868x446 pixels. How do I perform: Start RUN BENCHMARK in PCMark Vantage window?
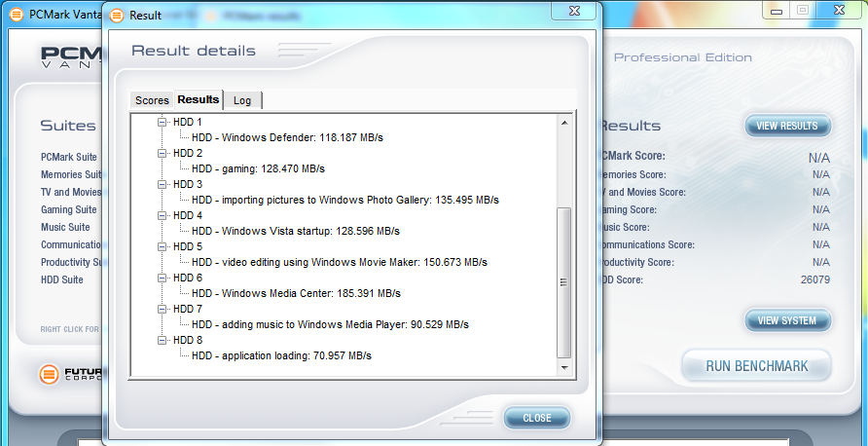tap(757, 366)
